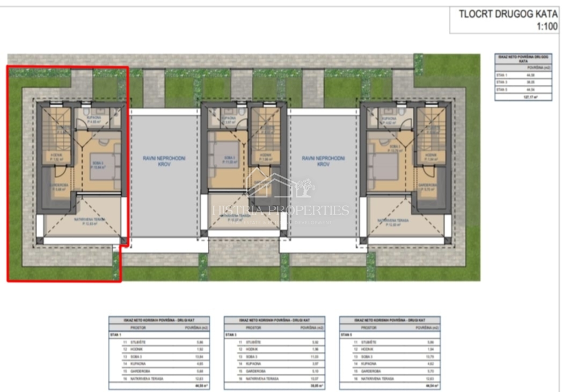Click the STAN 5 header in bottom-right table
This screenshot has height=392, width=562.
tap(347, 334)
